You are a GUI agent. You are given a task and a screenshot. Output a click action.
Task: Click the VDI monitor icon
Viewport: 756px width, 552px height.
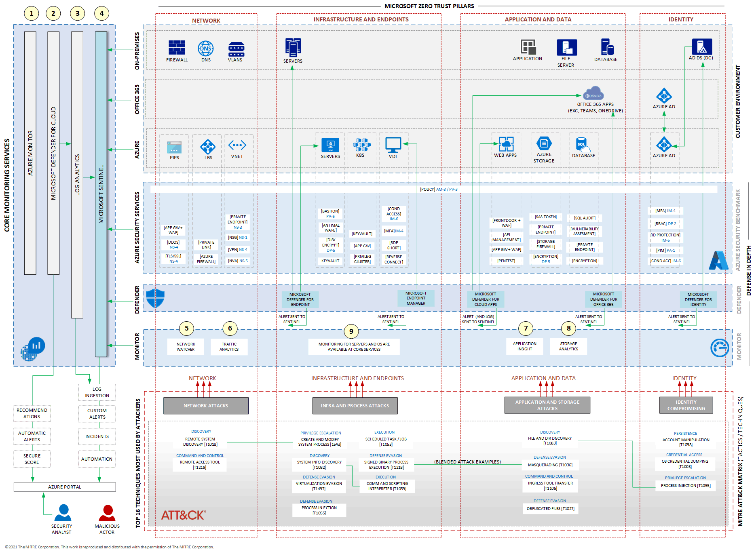click(393, 145)
